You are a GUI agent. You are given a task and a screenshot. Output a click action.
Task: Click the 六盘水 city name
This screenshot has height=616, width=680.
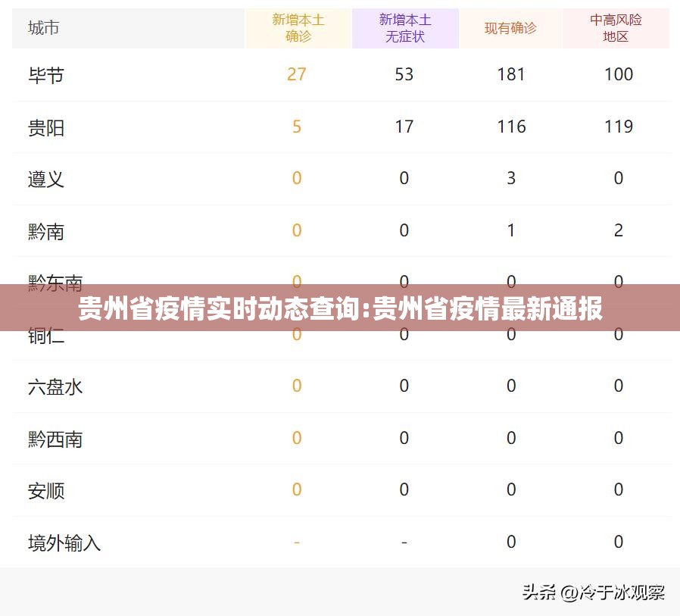tap(55, 386)
